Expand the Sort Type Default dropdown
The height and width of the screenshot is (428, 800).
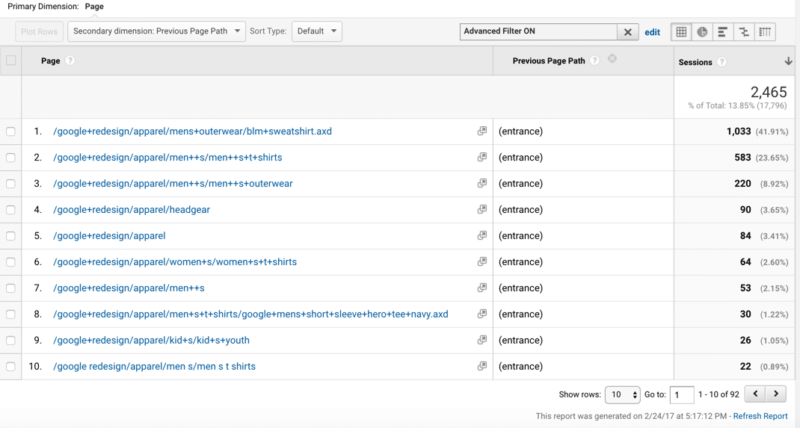click(317, 31)
